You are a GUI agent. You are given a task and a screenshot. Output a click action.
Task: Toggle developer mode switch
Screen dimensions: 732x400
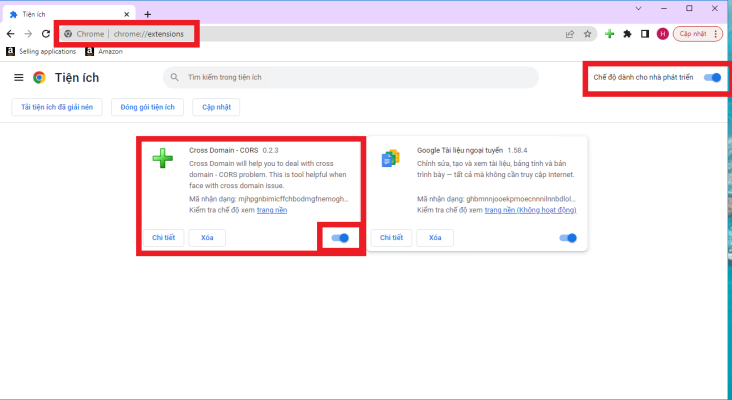[x=712, y=77]
